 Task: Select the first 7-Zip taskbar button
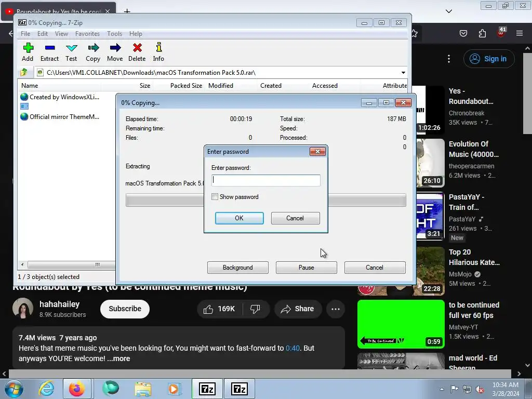click(x=207, y=389)
